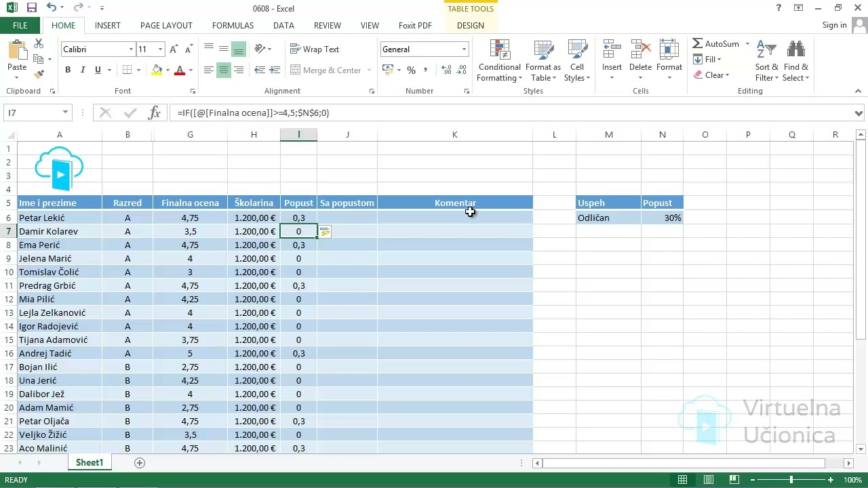Toggle Underline formatting
This screenshot has width=868, height=488.
click(x=98, y=70)
